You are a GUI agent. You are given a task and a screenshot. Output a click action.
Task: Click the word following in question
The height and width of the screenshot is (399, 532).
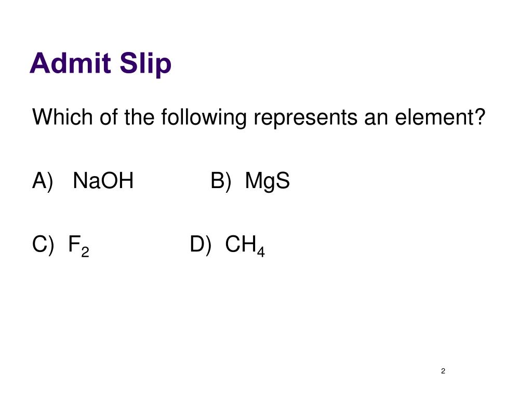pos(204,118)
